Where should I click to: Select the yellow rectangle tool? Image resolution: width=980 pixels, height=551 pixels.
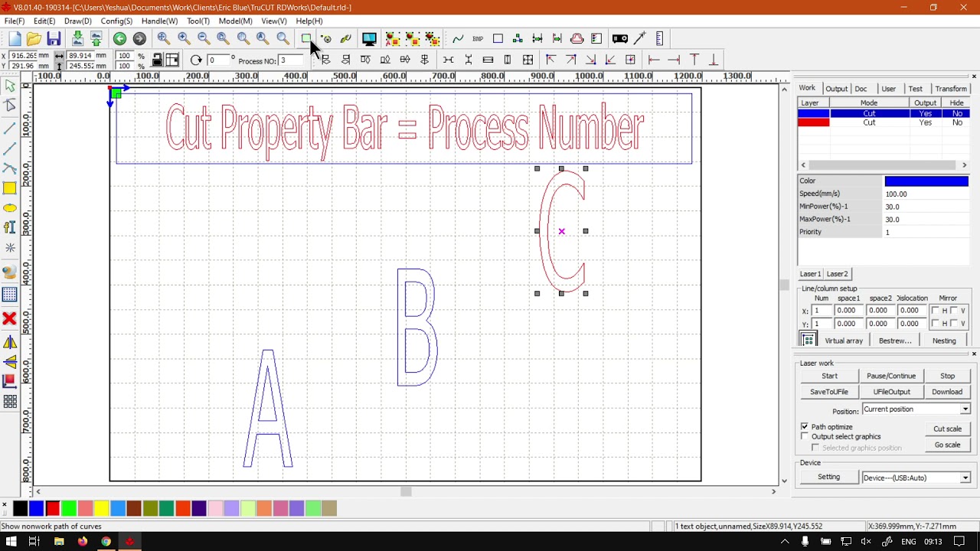10,188
